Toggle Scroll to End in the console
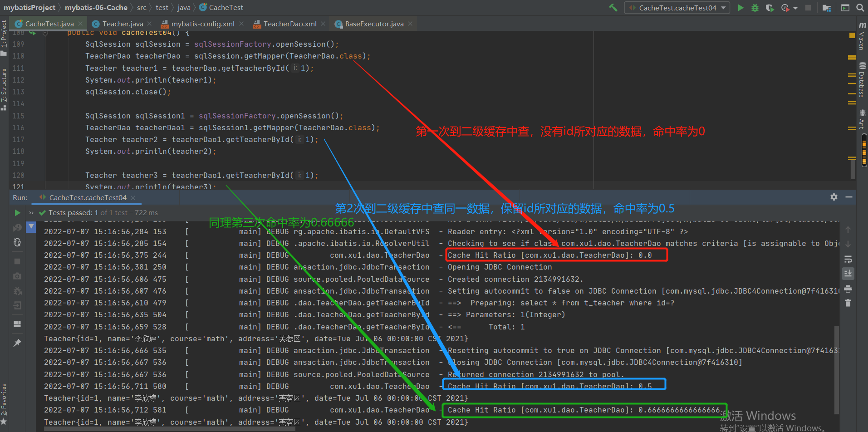 pyautogui.click(x=848, y=274)
